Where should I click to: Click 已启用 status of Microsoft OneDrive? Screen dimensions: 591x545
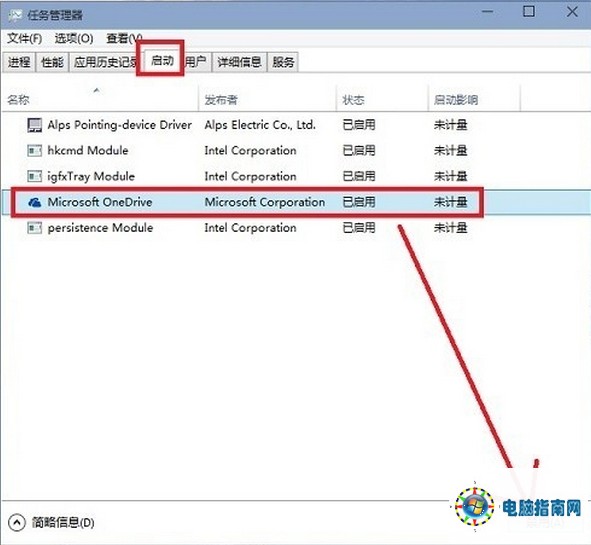click(x=359, y=202)
